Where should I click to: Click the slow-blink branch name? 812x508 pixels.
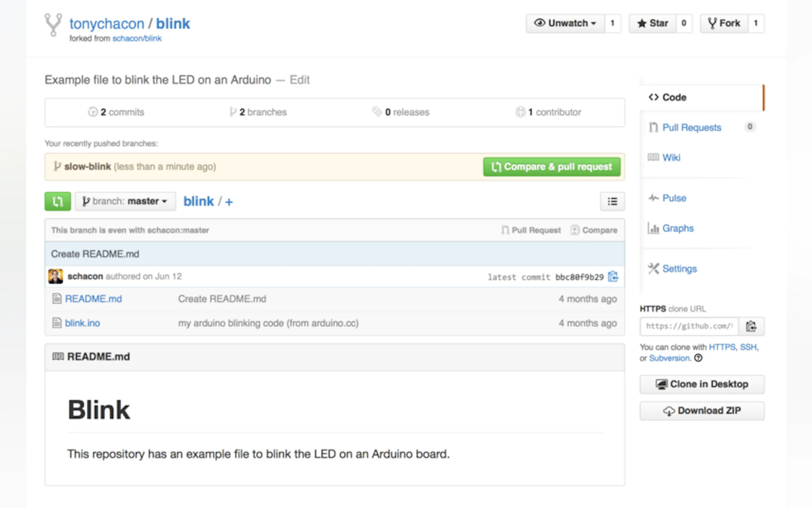click(x=87, y=167)
